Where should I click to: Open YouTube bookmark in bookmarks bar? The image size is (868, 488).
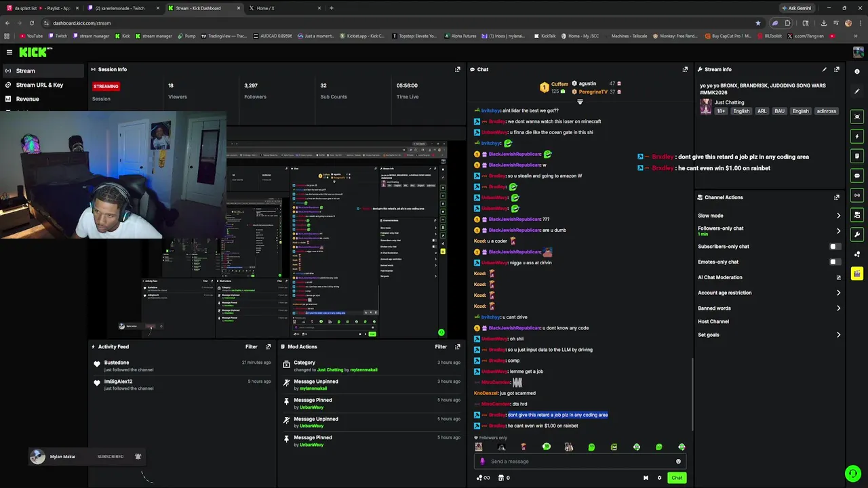[31, 36]
